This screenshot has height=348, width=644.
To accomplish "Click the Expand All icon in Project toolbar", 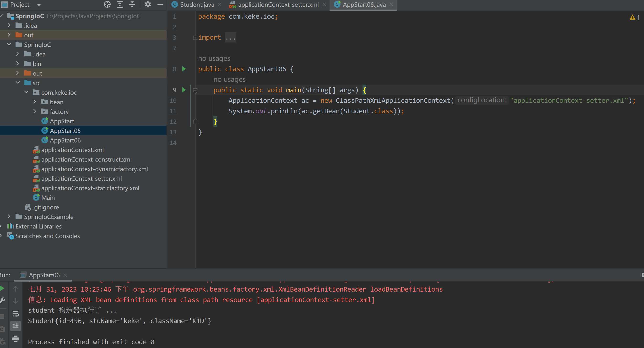I will (x=120, y=4).
